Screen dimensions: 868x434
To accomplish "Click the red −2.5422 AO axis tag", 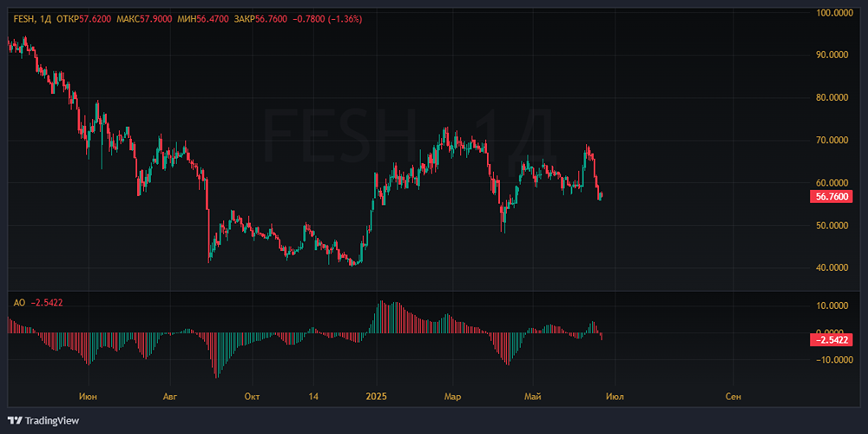I will (x=832, y=339).
